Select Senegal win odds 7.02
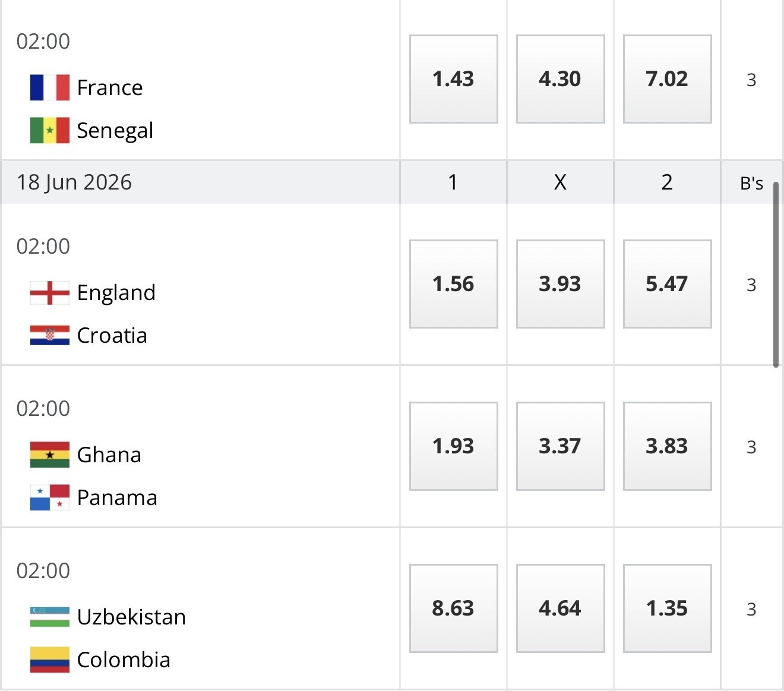Screen dimensions: 784x691 pos(667,79)
